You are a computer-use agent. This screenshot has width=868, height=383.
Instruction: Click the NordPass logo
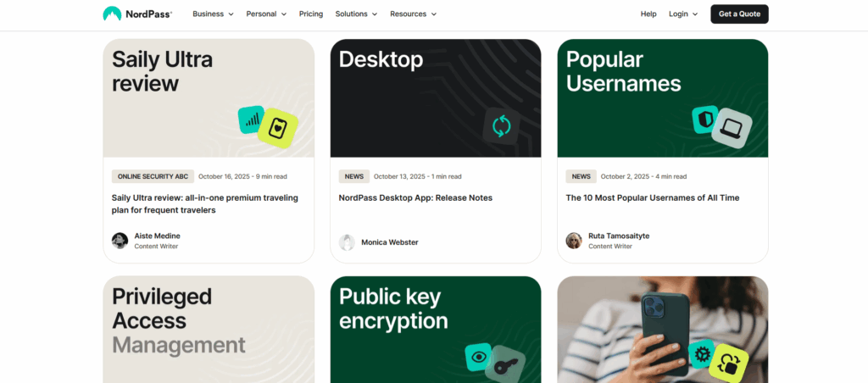137,14
